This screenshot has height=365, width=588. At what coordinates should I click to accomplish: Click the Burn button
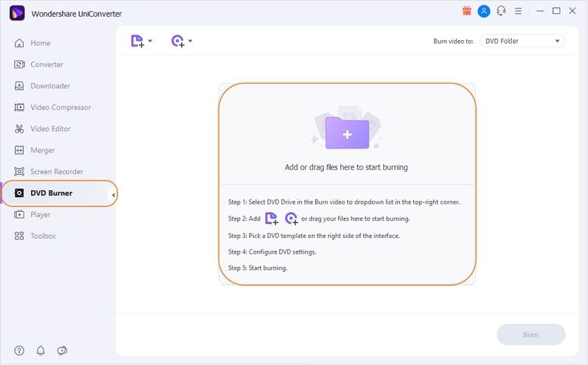tap(531, 335)
